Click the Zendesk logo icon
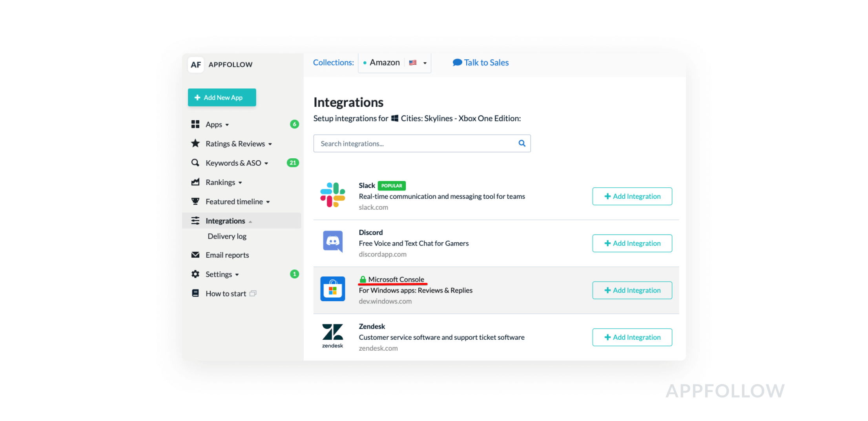Image resolution: width=868 pixels, height=421 pixels. pyautogui.click(x=332, y=335)
